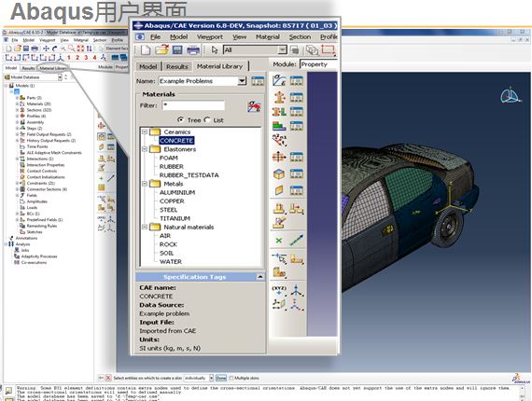This screenshot has width=532, height=401.
Task: Click Predefined Fields (1) in background tree
Action: pyautogui.click(x=45, y=220)
